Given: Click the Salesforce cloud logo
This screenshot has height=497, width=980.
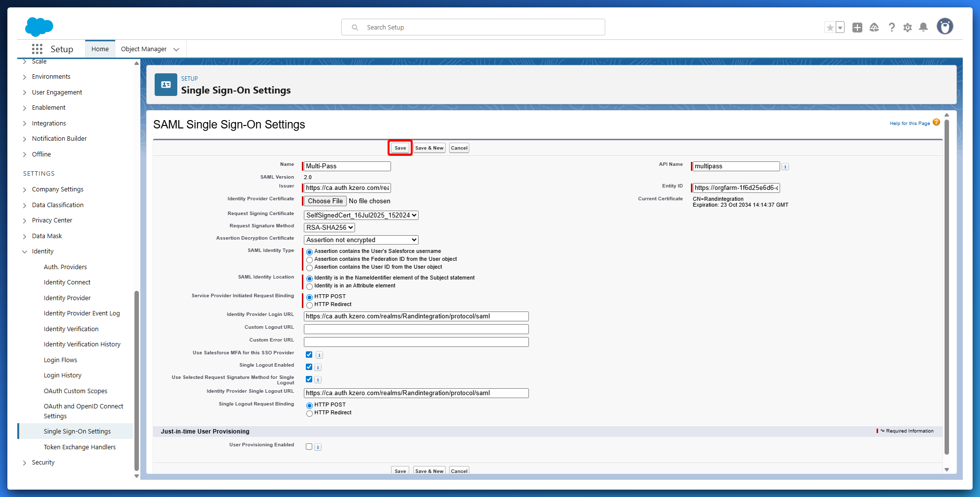Looking at the screenshot, I should tap(39, 27).
